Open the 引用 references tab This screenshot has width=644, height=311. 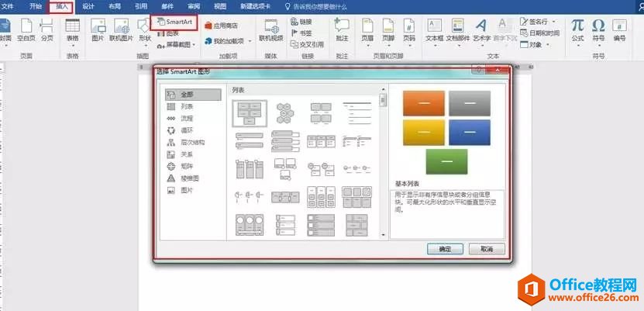(x=141, y=6)
